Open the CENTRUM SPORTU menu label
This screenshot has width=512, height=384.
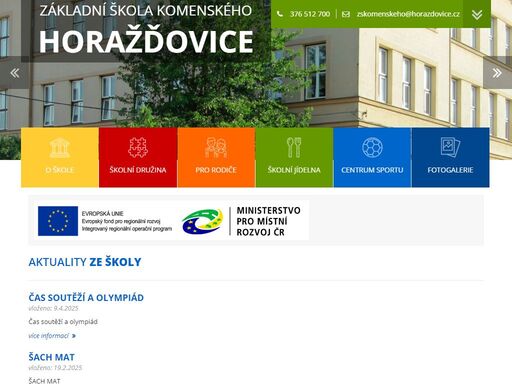coord(372,170)
